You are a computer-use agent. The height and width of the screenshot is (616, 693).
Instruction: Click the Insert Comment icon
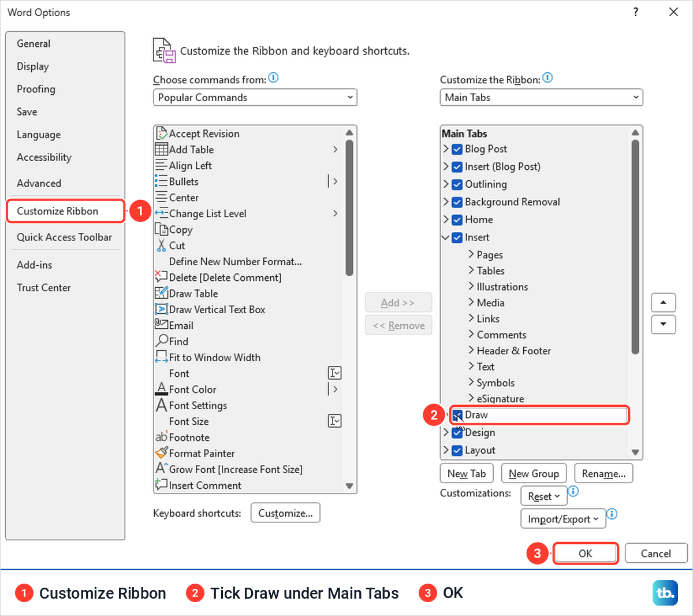pos(161,485)
